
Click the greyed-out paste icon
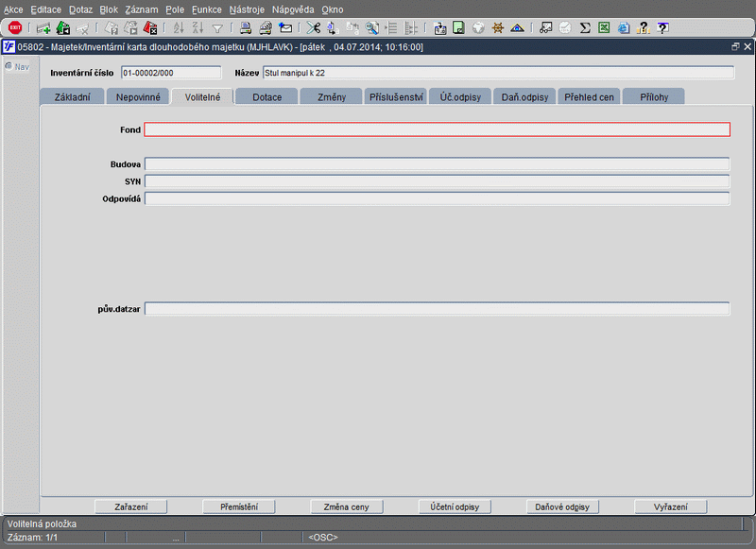click(x=352, y=28)
